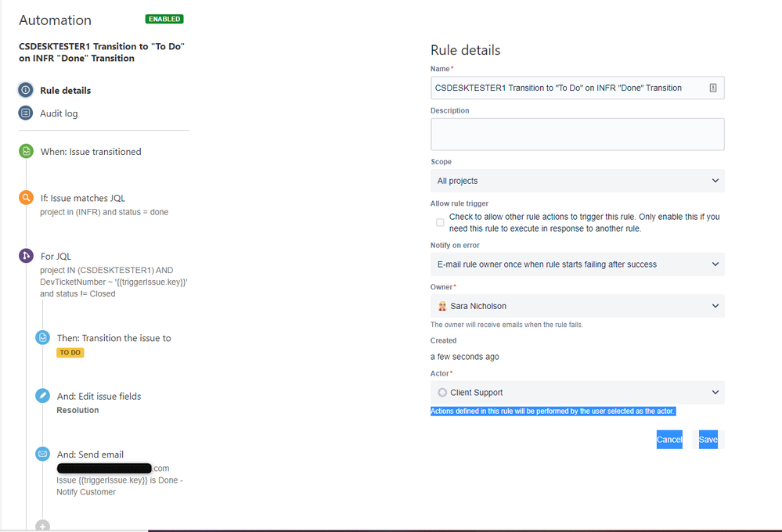Open the Rule details section
The height and width of the screenshot is (532, 782).
(x=65, y=90)
